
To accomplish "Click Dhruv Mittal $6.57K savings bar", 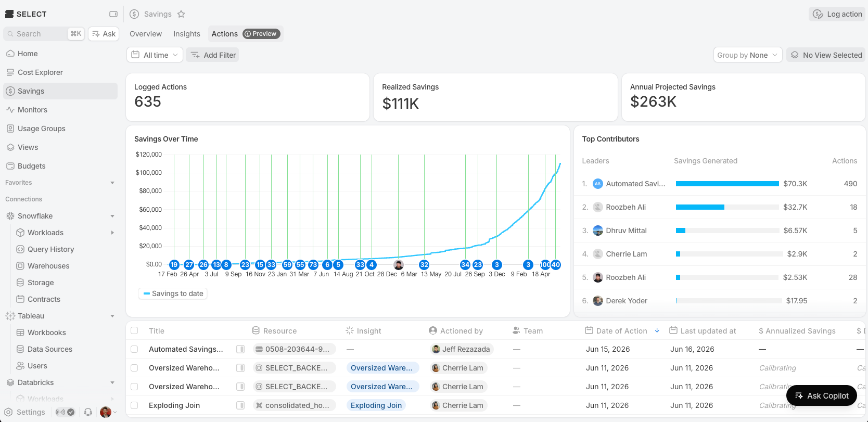I will (681, 231).
